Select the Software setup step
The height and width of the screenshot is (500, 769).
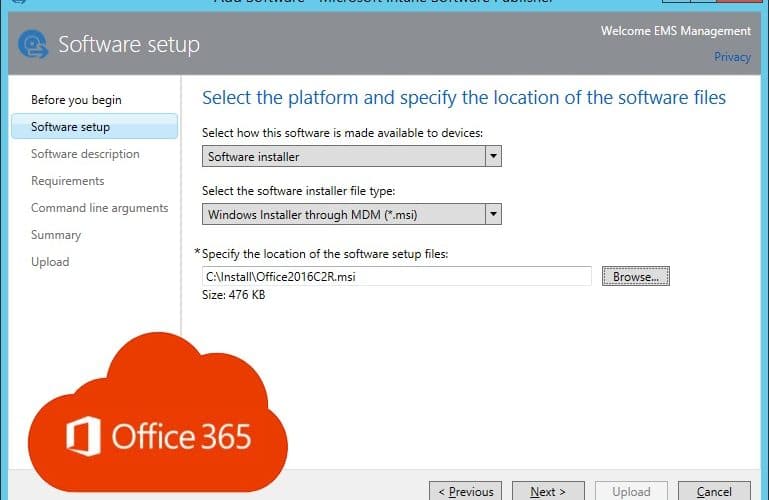pos(95,126)
